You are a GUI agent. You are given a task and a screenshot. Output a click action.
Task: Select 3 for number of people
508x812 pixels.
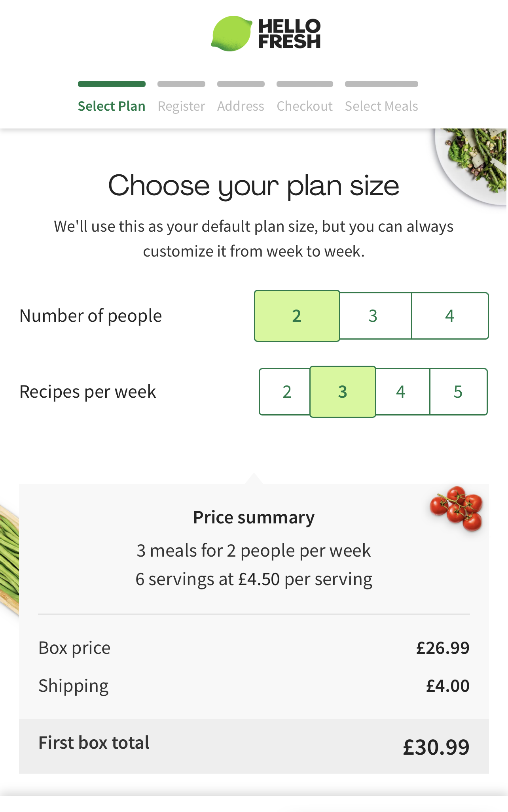[373, 316]
